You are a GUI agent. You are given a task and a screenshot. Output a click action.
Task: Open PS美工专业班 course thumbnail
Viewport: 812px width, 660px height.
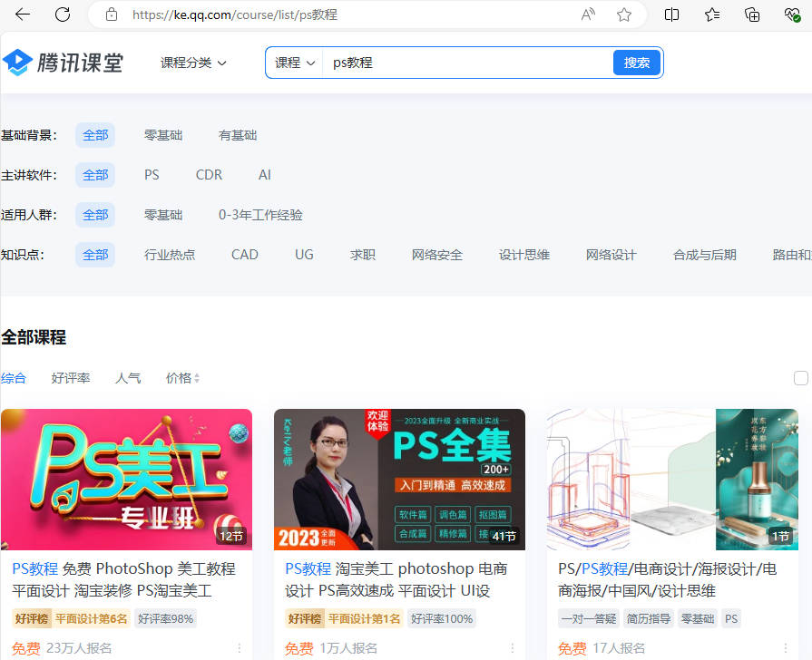click(126, 480)
